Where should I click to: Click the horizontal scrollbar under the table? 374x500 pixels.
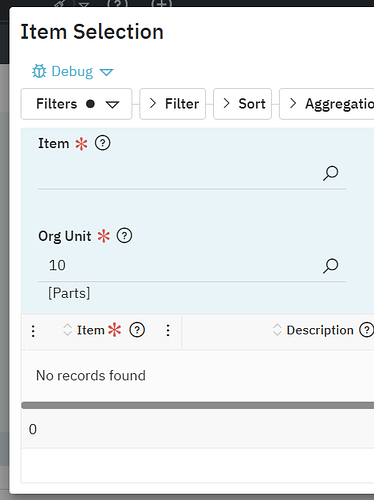coord(198,405)
